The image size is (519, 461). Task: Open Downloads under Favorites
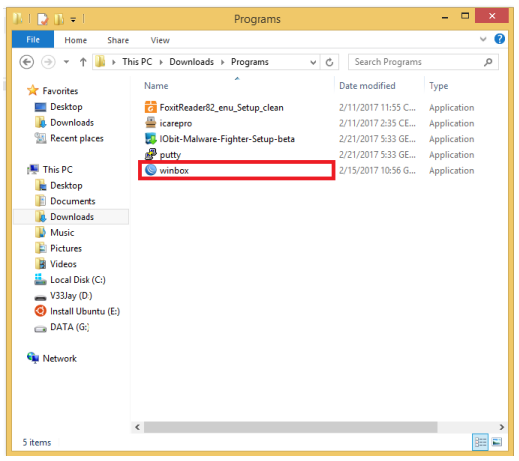pos(64,122)
